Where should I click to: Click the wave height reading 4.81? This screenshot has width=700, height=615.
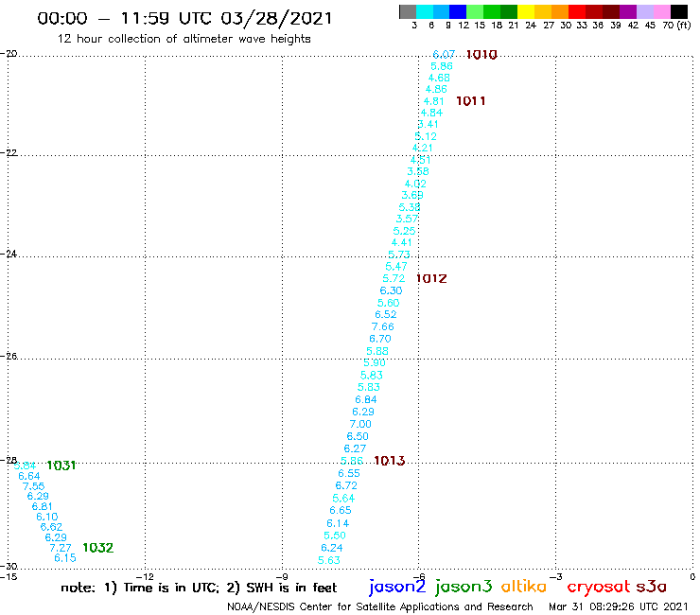(433, 101)
